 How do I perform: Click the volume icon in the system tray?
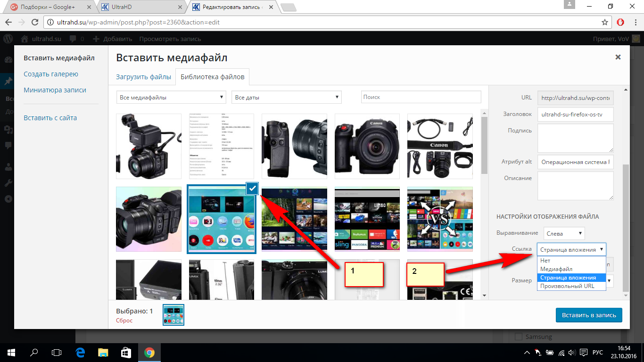tap(572, 352)
